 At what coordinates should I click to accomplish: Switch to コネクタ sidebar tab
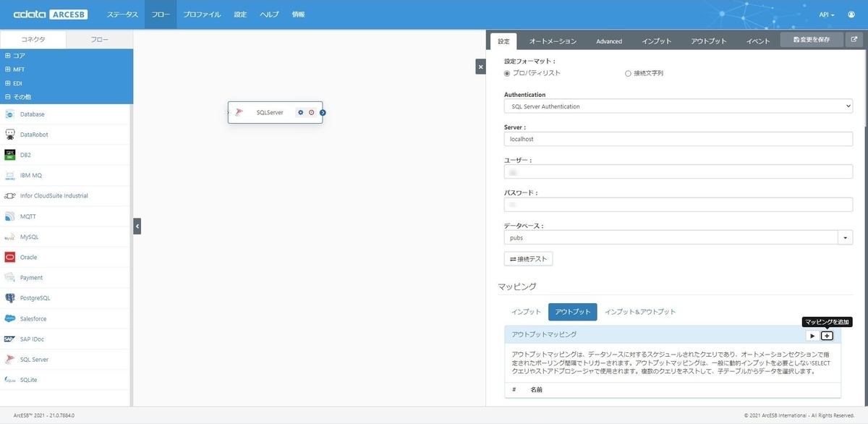33,40
